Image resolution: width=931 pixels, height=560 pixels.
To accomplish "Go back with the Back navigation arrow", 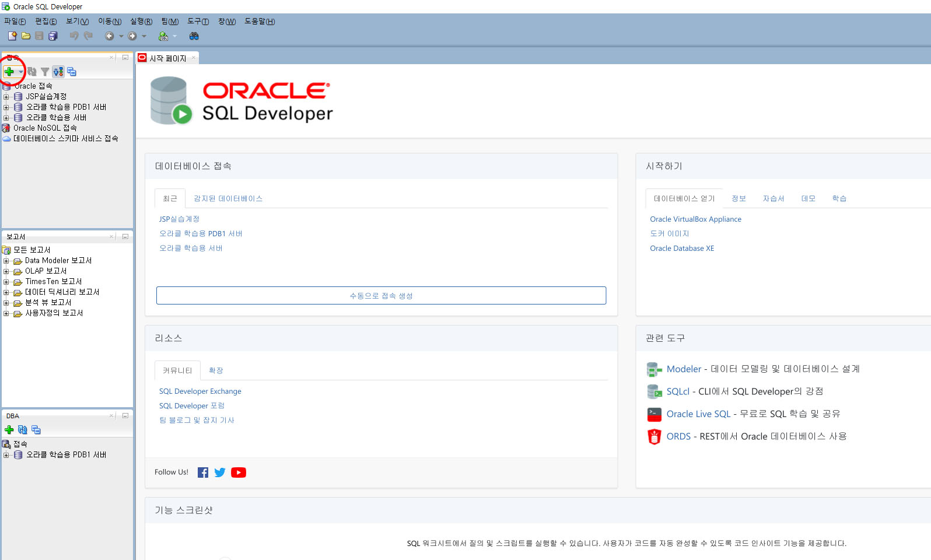I will [x=109, y=36].
